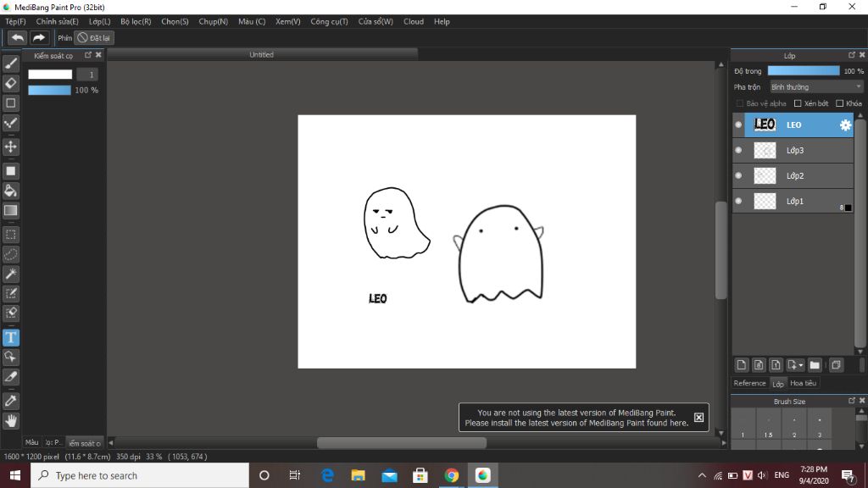Toggle visibility of LEO layer
Image resolution: width=868 pixels, height=488 pixels.
tap(738, 125)
